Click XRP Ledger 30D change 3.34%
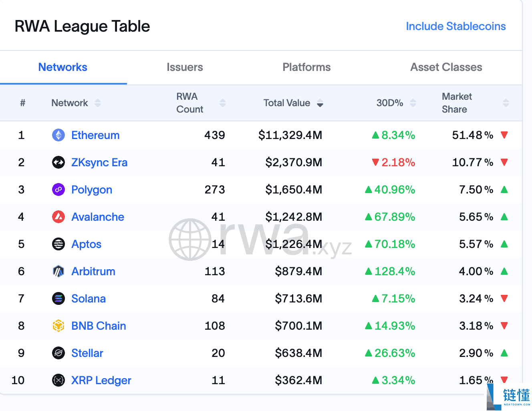This screenshot has height=411, width=532. (x=394, y=380)
